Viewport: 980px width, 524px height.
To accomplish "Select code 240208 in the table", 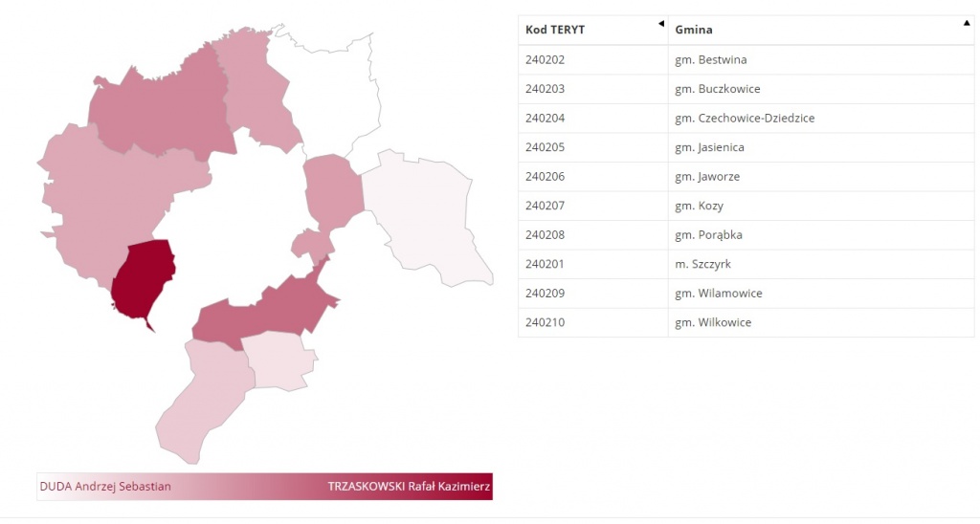I will 545,235.
